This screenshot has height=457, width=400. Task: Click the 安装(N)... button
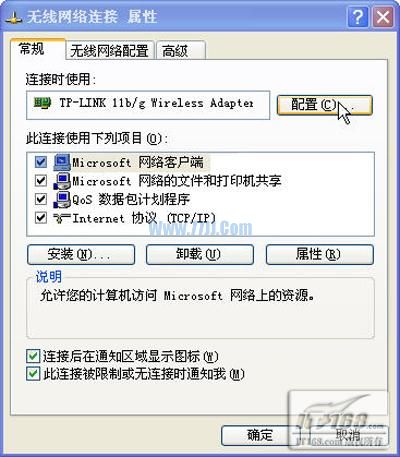(81, 255)
